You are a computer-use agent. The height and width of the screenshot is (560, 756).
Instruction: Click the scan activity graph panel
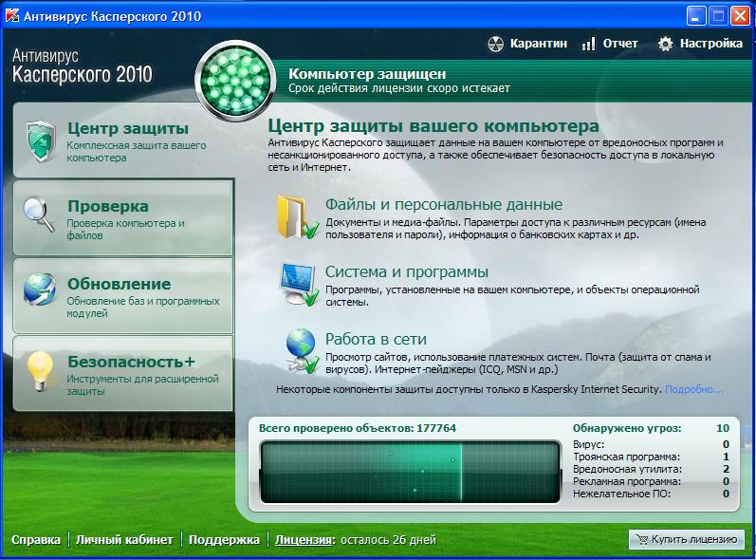[410, 473]
